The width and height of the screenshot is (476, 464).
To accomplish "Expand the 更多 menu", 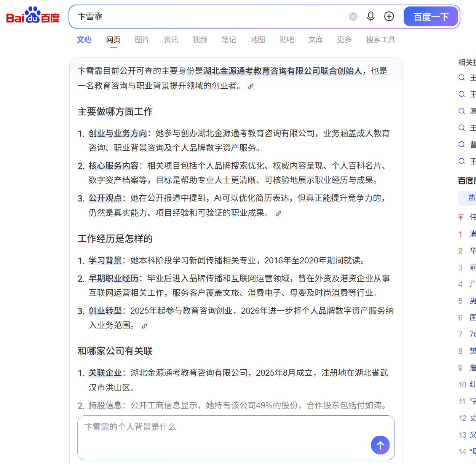I will point(345,40).
